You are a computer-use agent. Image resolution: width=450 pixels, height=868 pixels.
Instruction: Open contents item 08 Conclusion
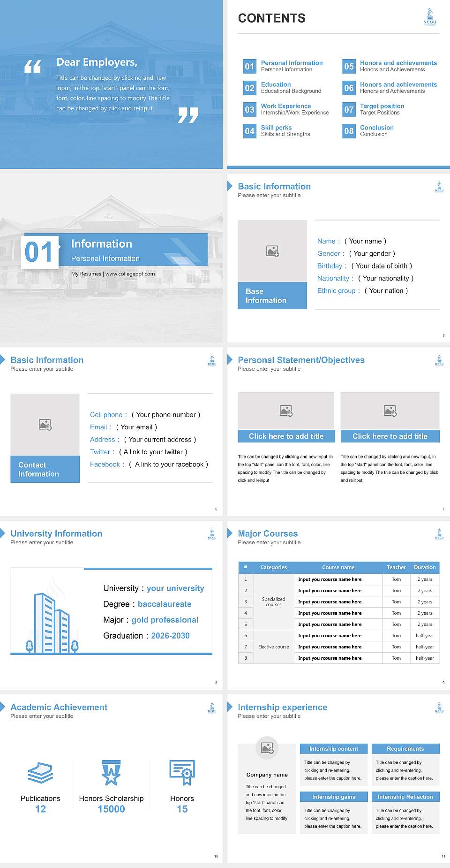pyautogui.click(x=368, y=131)
